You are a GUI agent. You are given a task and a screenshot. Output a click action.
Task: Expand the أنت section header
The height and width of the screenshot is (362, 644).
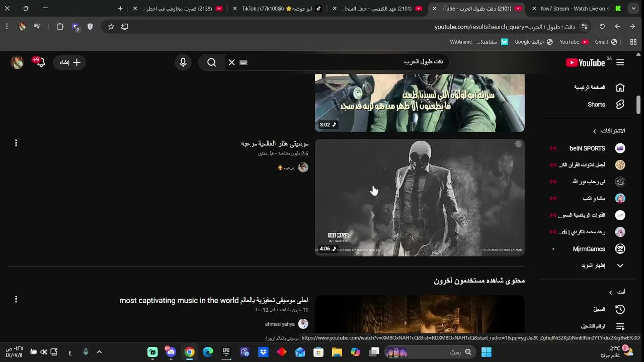pyautogui.click(x=617, y=292)
